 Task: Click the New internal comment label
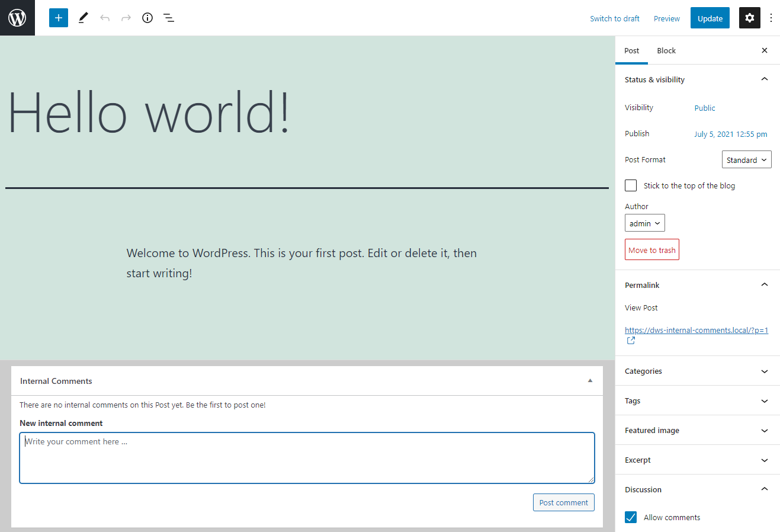[x=61, y=423]
